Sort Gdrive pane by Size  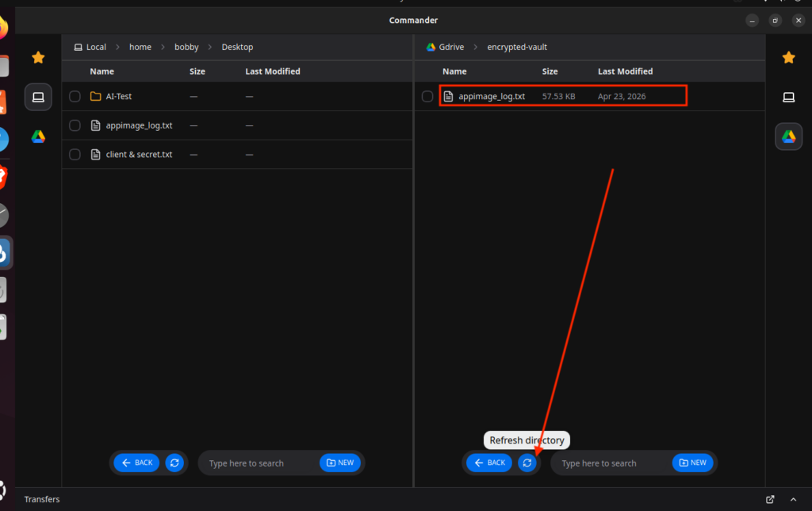pos(550,71)
